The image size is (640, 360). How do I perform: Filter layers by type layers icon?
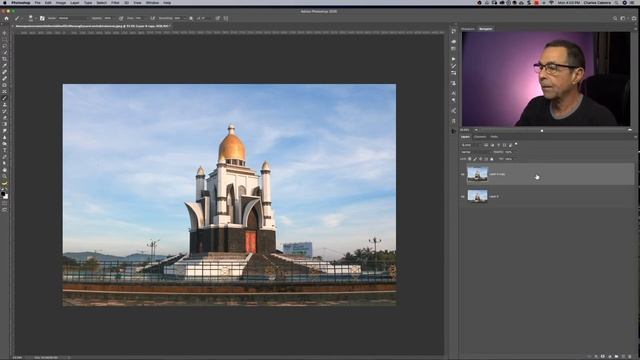tap(498, 145)
